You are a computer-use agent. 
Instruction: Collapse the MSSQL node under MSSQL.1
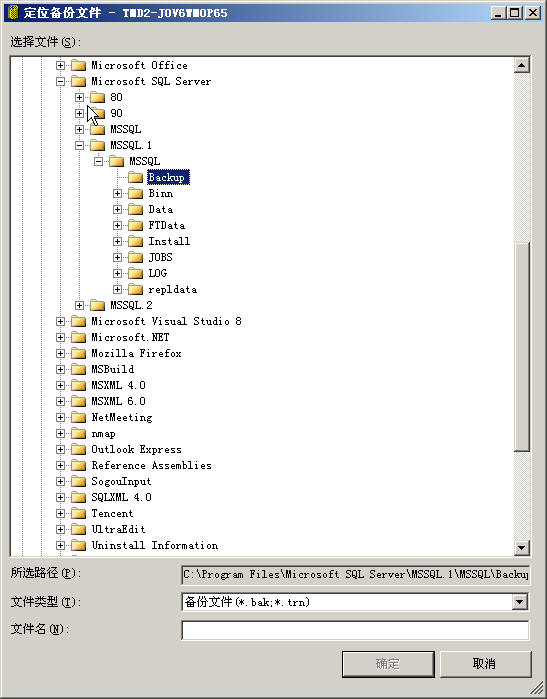coord(99,161)
